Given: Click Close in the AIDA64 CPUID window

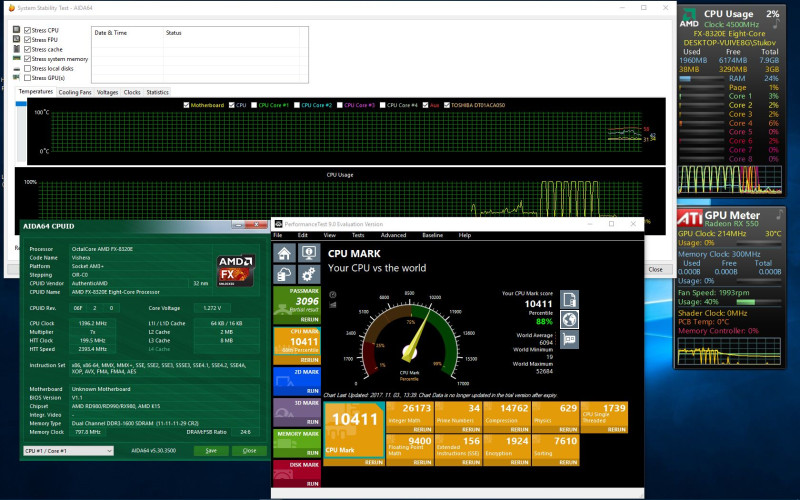Looking at the screenshot, I should point(249,451).
